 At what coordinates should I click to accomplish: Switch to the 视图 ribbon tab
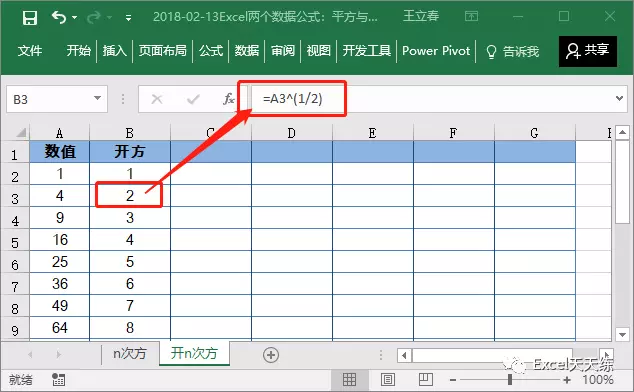319,51
